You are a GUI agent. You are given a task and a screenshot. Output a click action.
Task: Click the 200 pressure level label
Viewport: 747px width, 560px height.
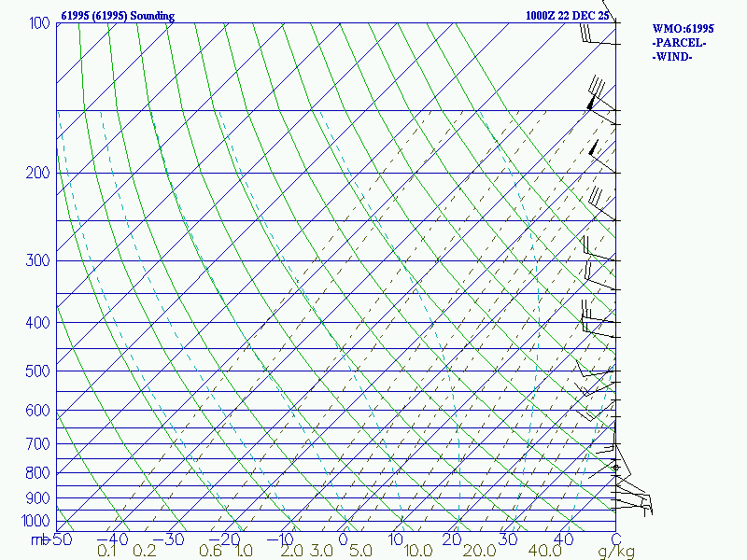37,173
